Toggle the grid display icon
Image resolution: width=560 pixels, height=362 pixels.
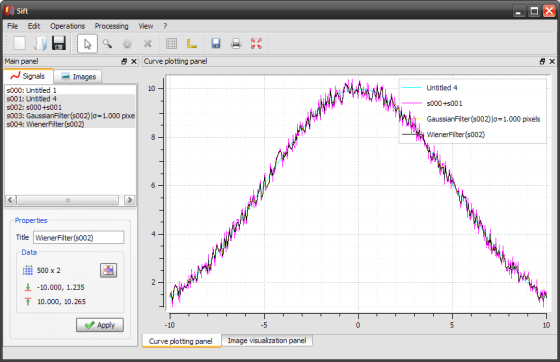coord(171,44)
